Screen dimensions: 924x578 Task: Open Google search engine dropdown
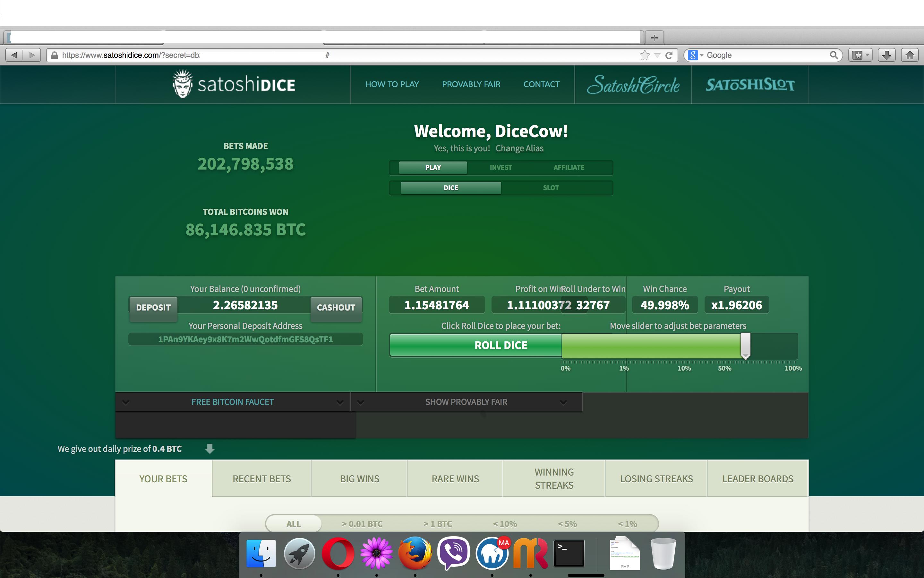pyautogui.click(x=696, y=55)
